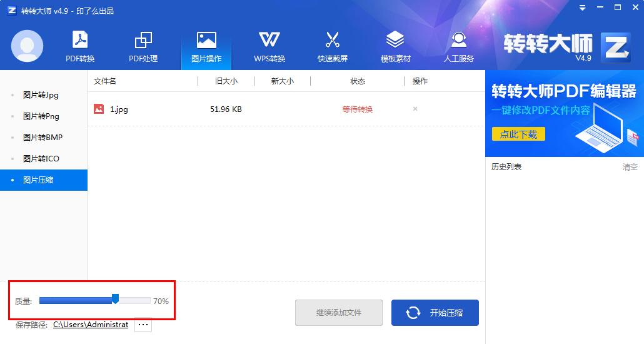
Task: Minimize the 转转大师 window
Action: [600, 8]
